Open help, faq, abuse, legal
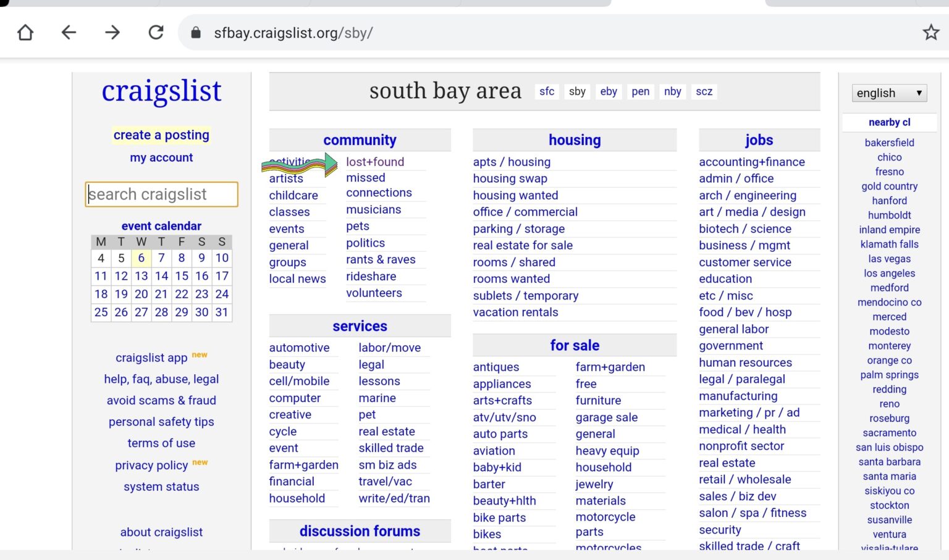Image resolution: width=949 pixels, height=560 pixels. [161, 379]
